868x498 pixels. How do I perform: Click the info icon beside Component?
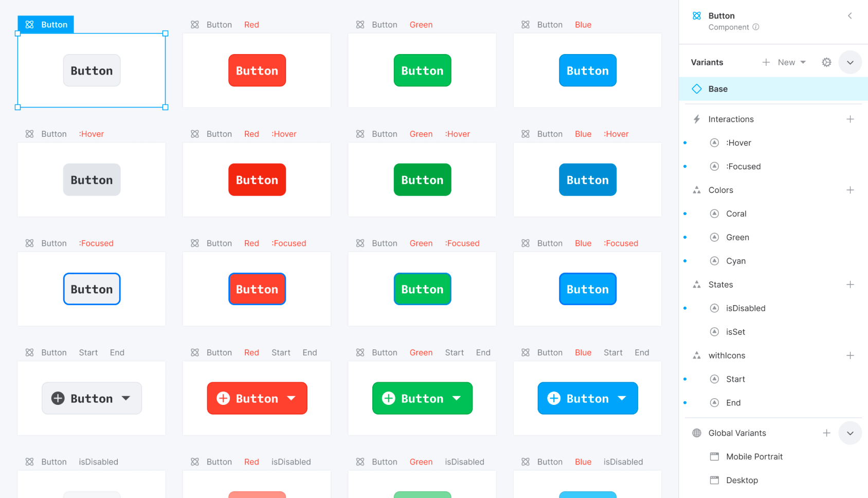756,27
